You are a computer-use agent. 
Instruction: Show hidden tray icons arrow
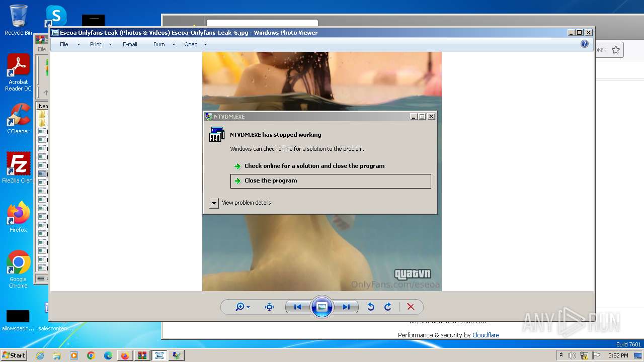(x=561, y=355)
